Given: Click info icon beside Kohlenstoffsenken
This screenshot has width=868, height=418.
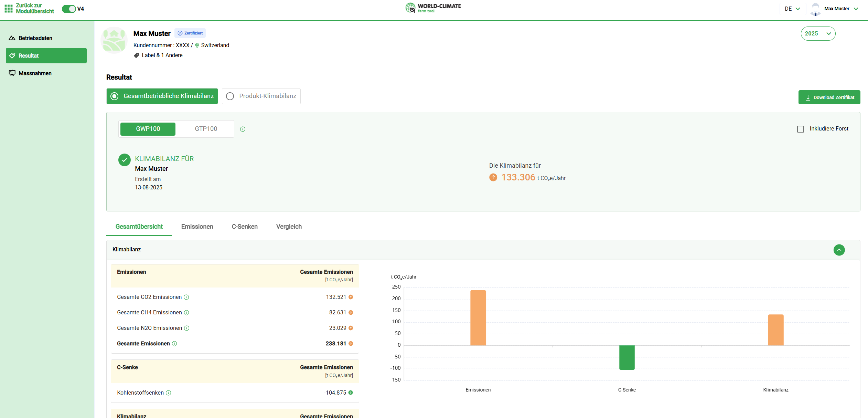Looking at the screenshot, I should 169,393.
